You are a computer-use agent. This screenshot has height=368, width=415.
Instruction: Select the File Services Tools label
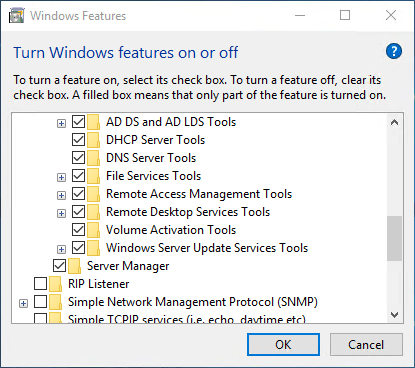tap(153, 176)
